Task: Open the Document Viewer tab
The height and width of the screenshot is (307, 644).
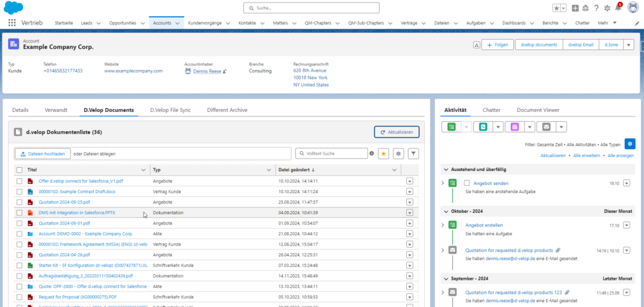Action: coord(538,110)
